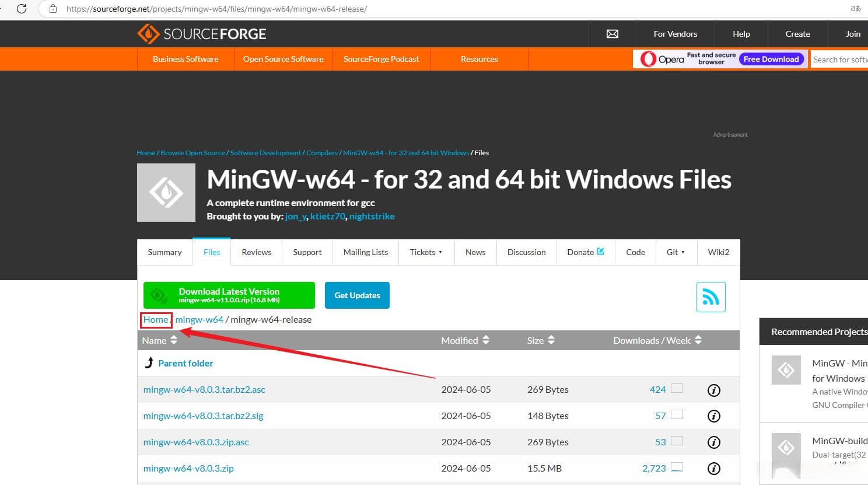This screenshot has width=868, height=485.
Task: Sort files by Size column arrows
Action: pyautogui.click(x=551, y=340)
